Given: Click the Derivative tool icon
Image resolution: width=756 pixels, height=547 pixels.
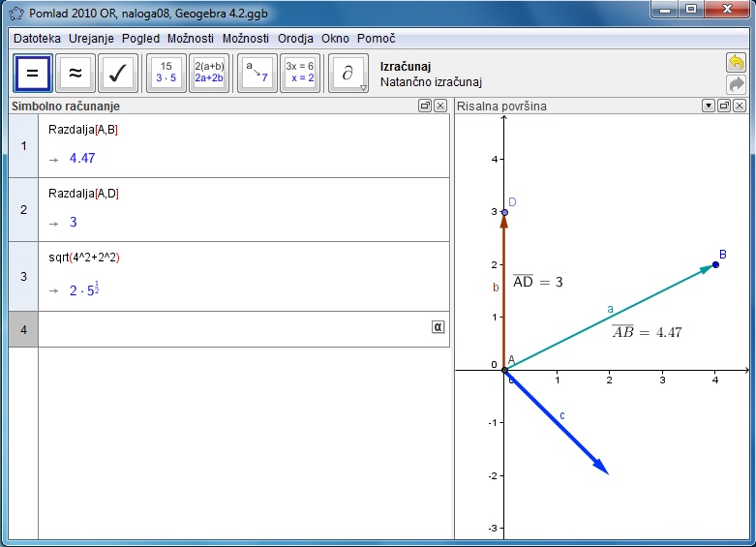Looking at the screenshot, I should click(347, 74).
